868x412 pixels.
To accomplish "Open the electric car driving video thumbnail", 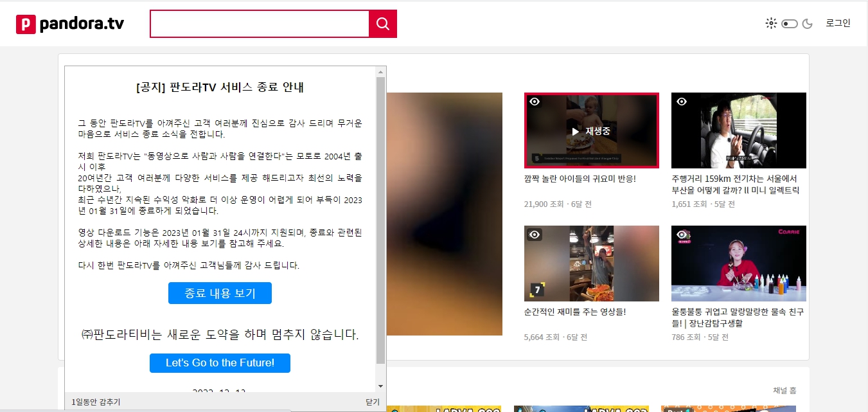I will tap(739, 130).
